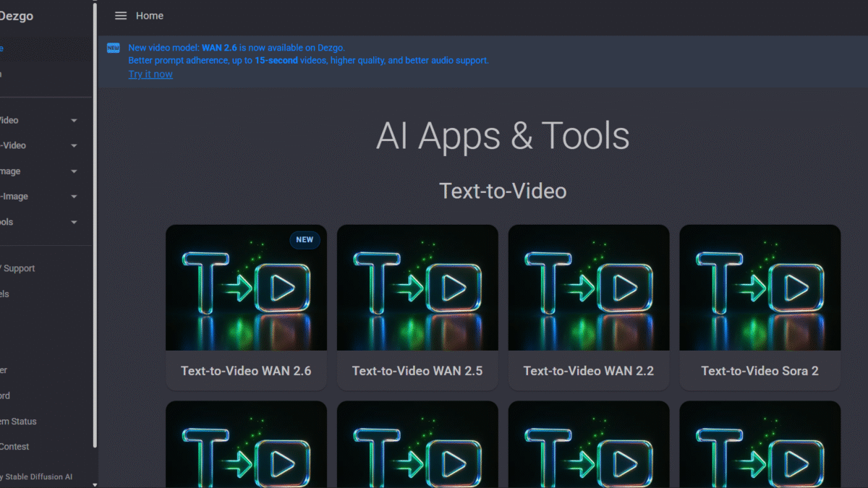Open System Status from the sidebar
The height and width of the screenshot is (488, 868).
coord(18,421)
